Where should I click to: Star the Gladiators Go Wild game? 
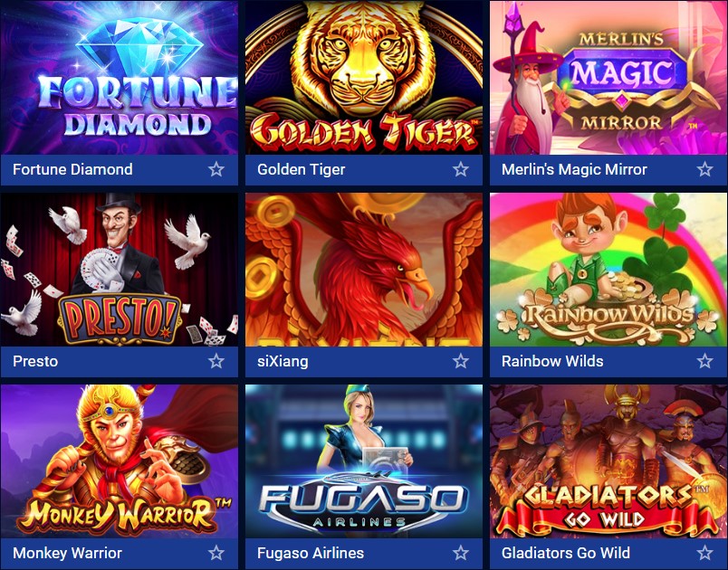704,553
